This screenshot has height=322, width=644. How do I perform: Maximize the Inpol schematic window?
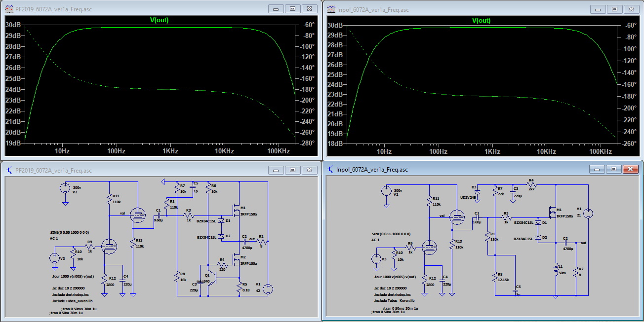[614, 169]
